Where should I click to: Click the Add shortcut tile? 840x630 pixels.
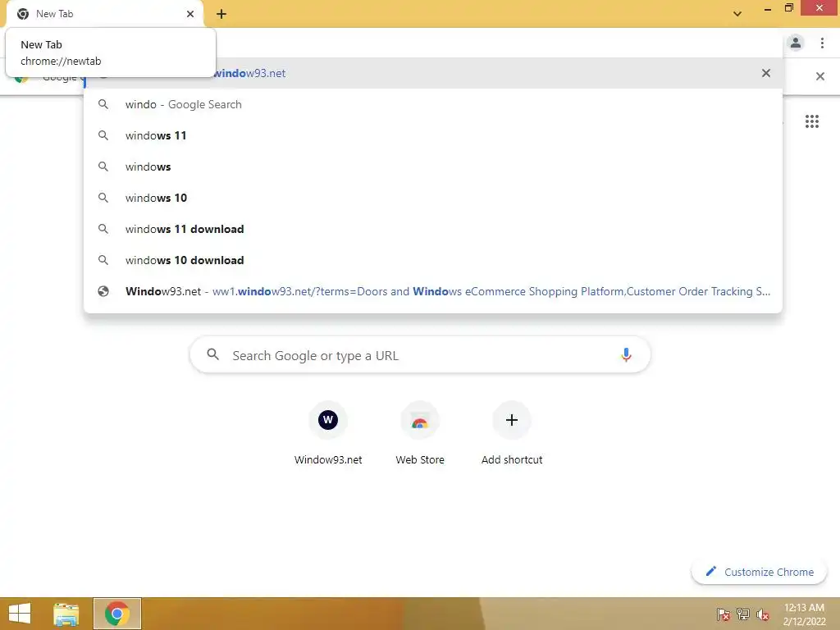pos(512,433)
